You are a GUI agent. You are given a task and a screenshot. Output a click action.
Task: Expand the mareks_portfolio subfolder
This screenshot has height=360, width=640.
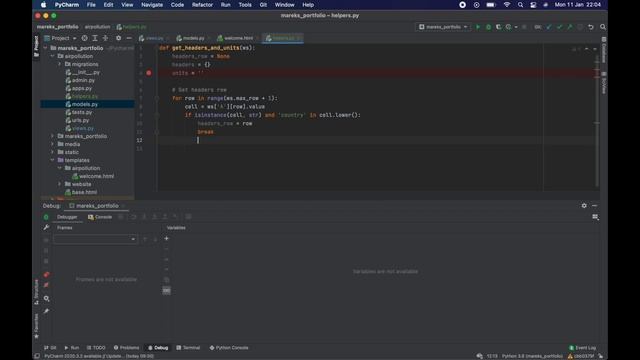53,136
